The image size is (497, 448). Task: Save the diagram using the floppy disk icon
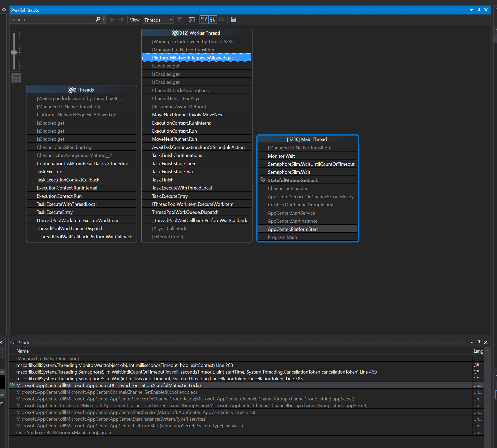[233, 20]
